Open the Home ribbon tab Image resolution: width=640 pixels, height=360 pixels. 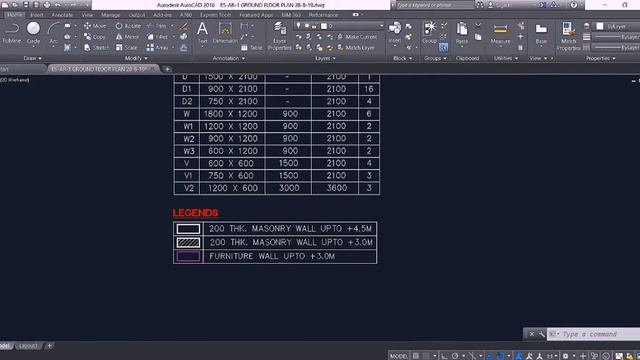(14, 15)
